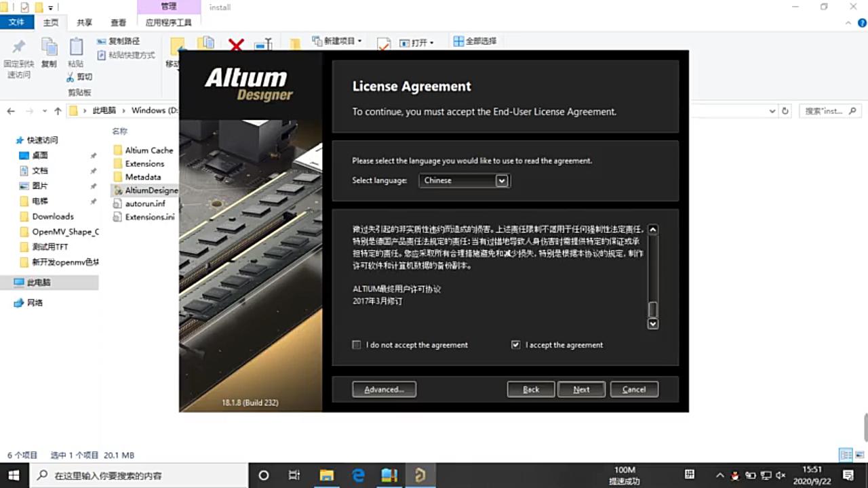Cancel the Altium Designer installation

point(634,390)
